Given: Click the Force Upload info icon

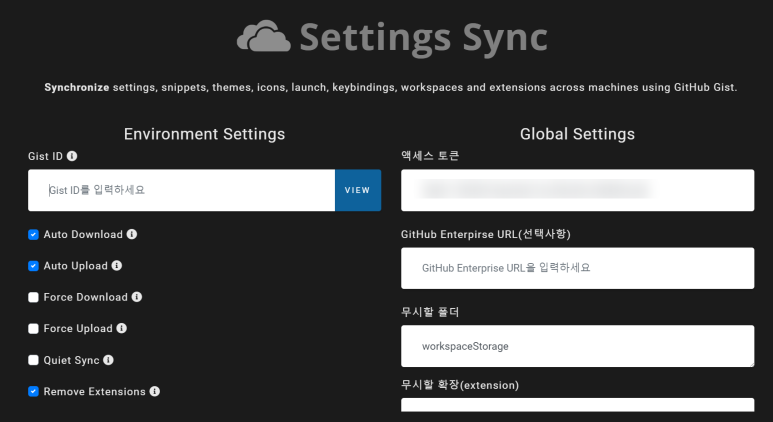Looking at the screenshot, I should [122, 328].
